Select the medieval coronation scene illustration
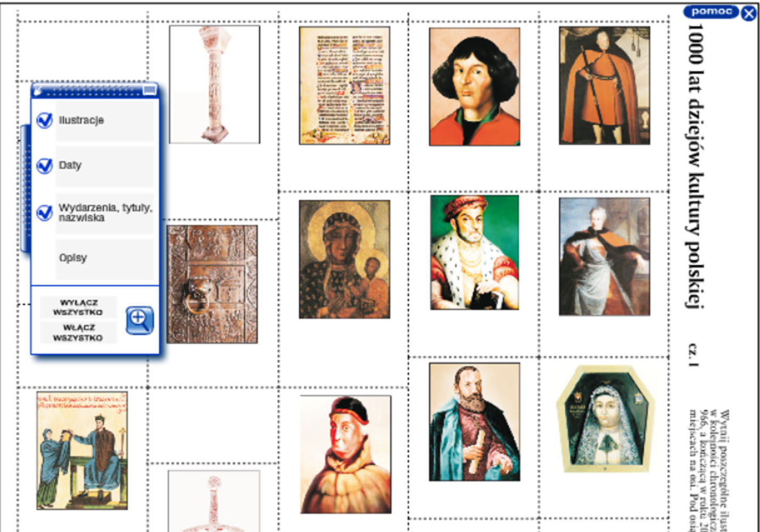Viewport: 760px width, 532px height. 82,451
